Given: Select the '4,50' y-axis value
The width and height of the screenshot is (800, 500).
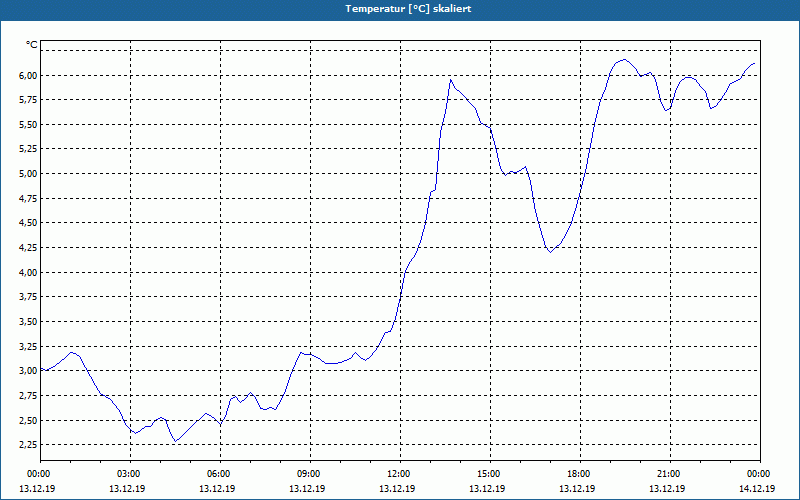Looking at the screenshot, I should pyautogui.click(x=28, y=223).
